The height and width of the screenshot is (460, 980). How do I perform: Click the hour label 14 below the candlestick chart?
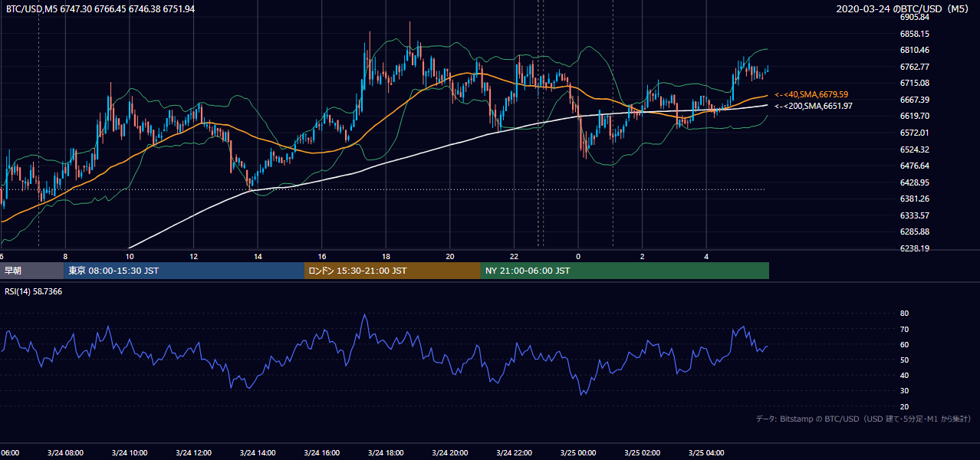point(258,256)
